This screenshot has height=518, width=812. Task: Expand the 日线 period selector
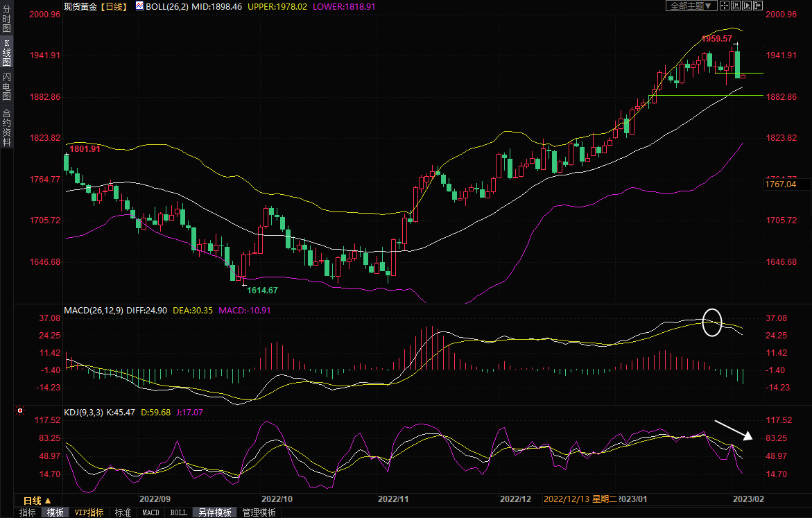pos(37,500)
